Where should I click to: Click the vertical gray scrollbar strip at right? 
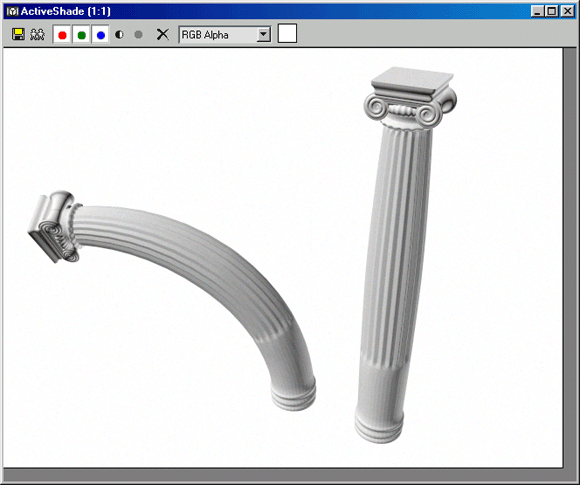tap(569, 258)
